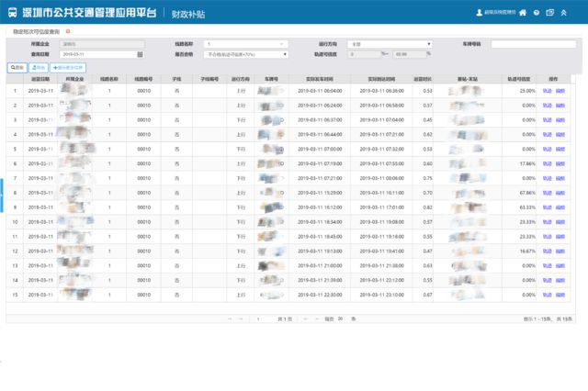Click the export button beside 查询
Viewport: 588px width, 391px height.
coord(39,68)
